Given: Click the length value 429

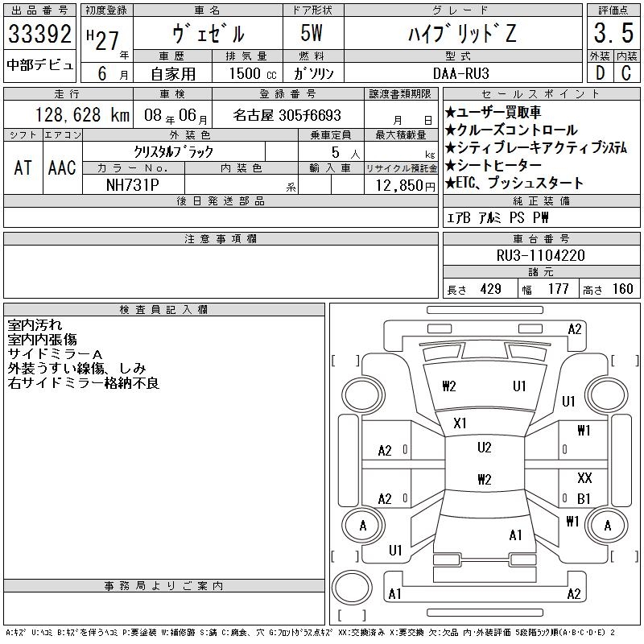Looking at the screenshot, I should click(x=491, y=289).
